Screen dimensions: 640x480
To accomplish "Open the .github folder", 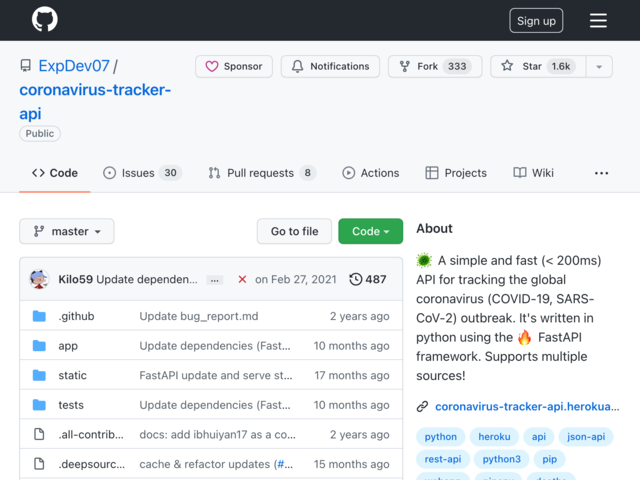I will tap(76, 316).
